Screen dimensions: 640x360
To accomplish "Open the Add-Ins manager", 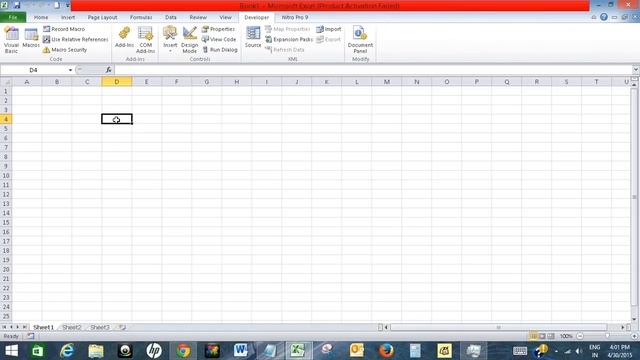I will [124, 37].
